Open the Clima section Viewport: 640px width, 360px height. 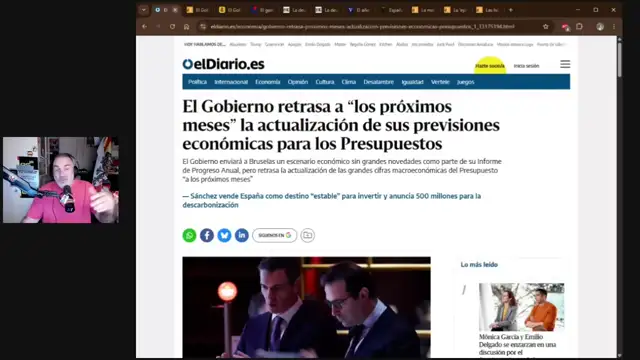pos(349,82)
